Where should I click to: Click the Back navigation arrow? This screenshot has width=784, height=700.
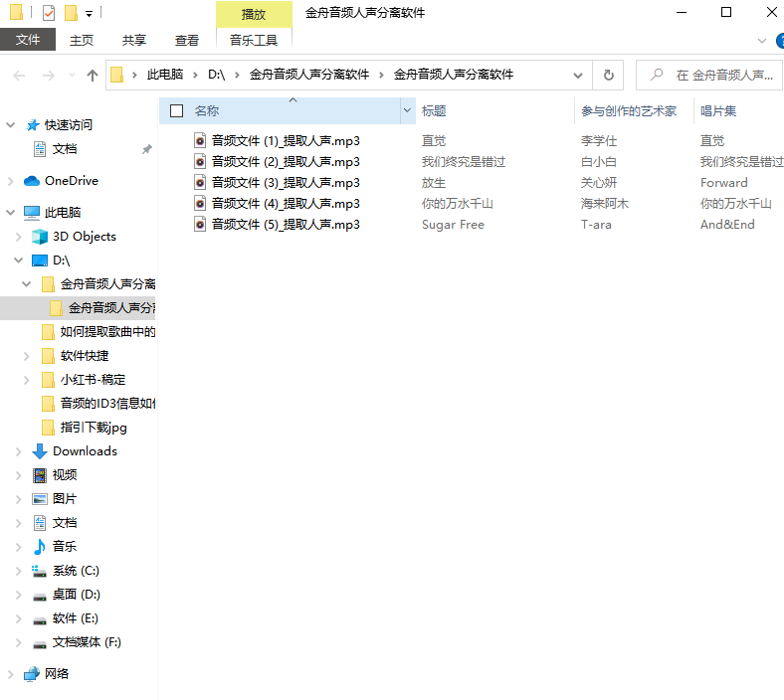click(19, 76)
